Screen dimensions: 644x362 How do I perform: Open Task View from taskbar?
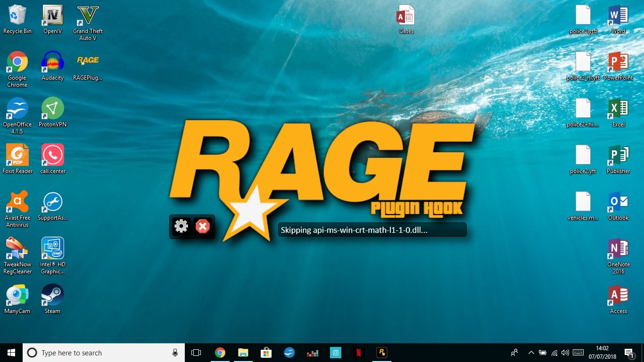196,353
